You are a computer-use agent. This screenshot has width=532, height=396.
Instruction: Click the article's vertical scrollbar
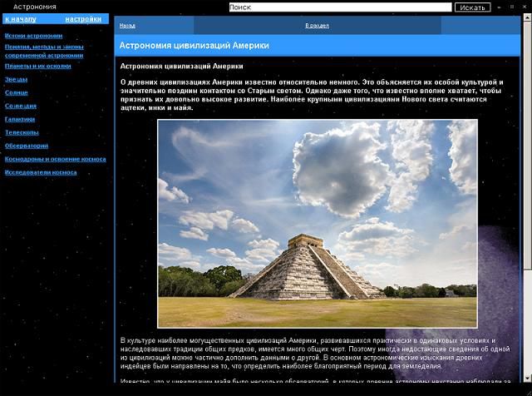click(526, 166)
